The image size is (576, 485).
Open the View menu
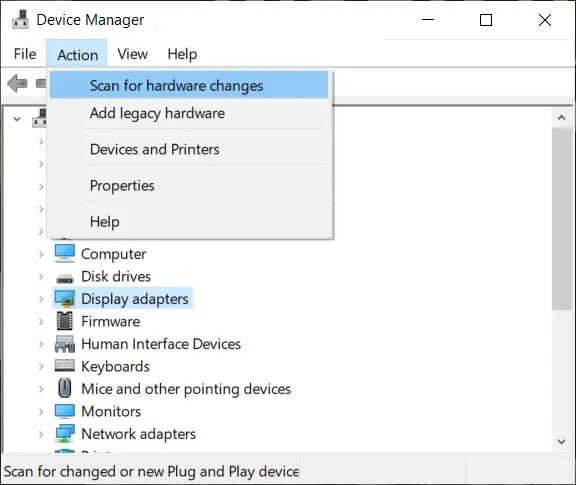[133, 54]
